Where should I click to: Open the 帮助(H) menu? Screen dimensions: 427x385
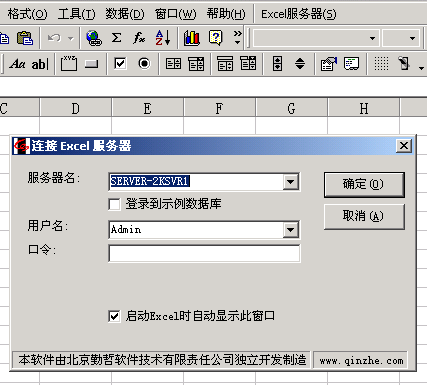pos(226,14)
